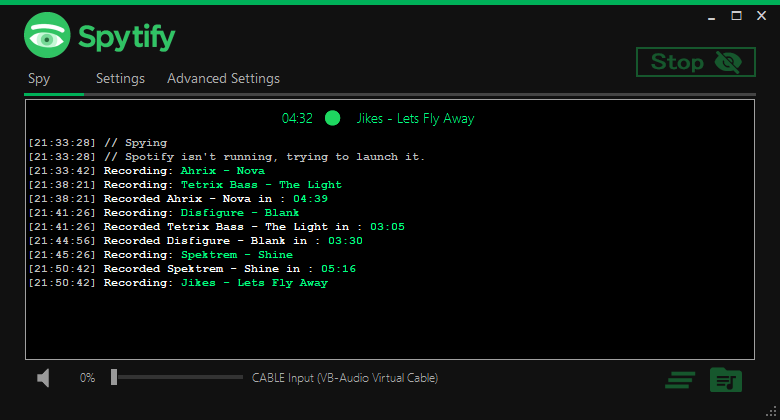Image resolution: width=780 pixels, height=420 pixels.
Task: Click the CABLE Input audio device label
Action: [x=344, y=378]
